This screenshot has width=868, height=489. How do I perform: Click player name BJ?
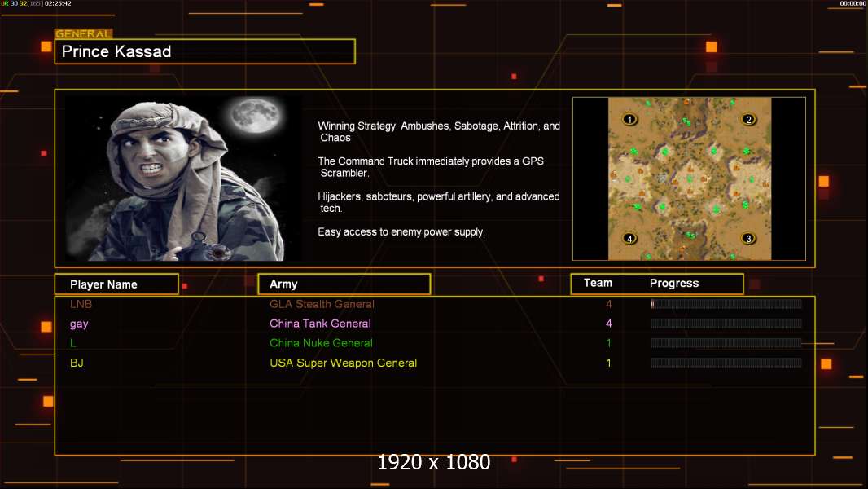[77, 363]
